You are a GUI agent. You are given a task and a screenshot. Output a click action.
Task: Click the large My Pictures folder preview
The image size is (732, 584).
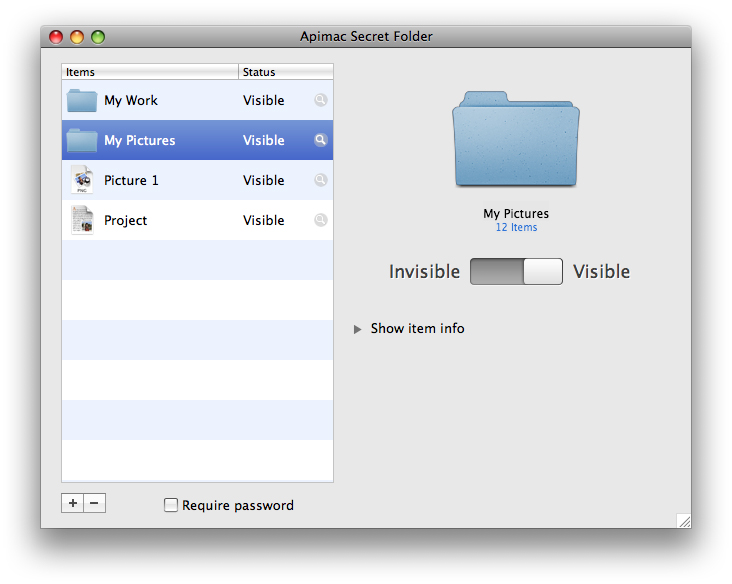516,140
